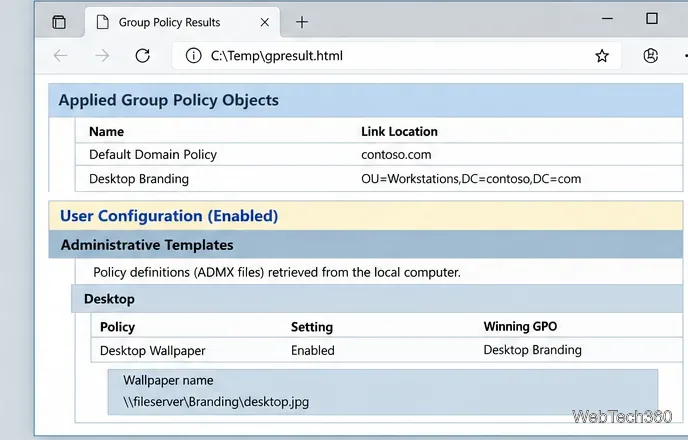The width and height of the screenshot is (688, 440).
Task: Collapse the Desktop policy section
Action: point(377,299)
